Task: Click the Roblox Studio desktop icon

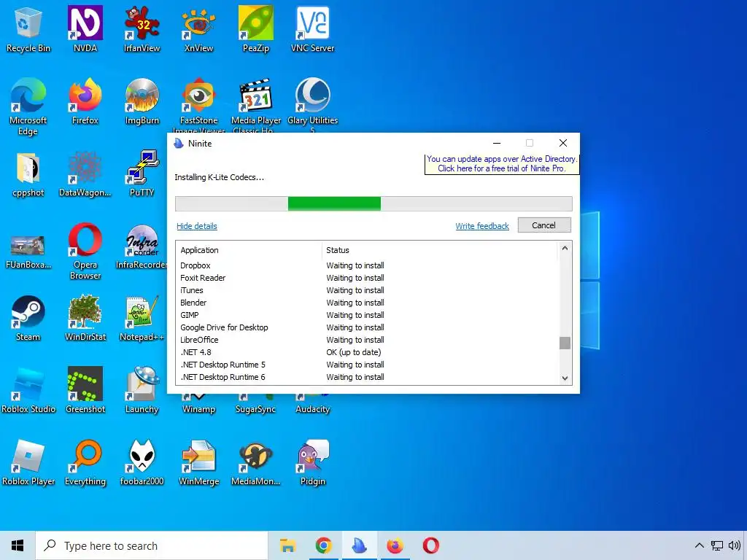Action: (28, 391)
